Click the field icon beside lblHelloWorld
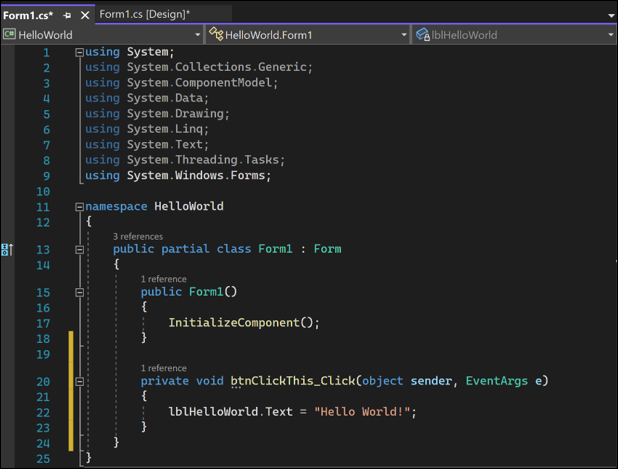Viewport: 618px width, 469px height. click(x=423, y=34)
